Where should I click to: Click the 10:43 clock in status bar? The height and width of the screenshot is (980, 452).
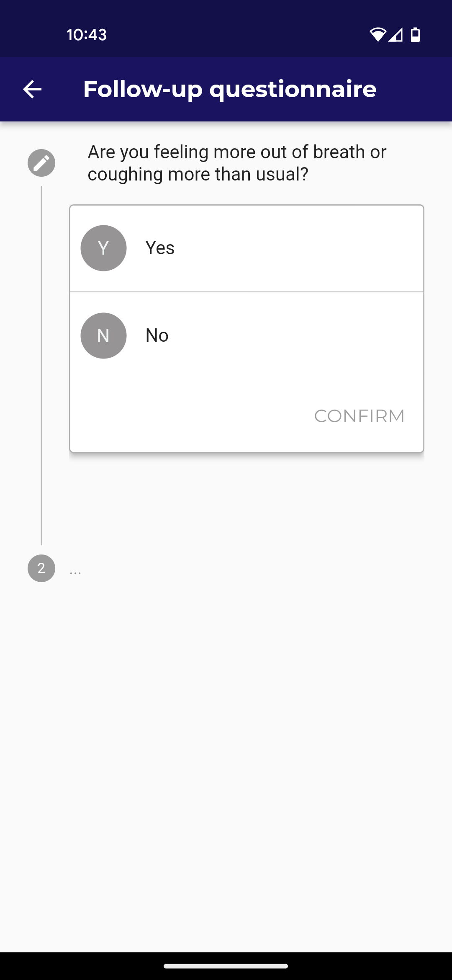87,35
